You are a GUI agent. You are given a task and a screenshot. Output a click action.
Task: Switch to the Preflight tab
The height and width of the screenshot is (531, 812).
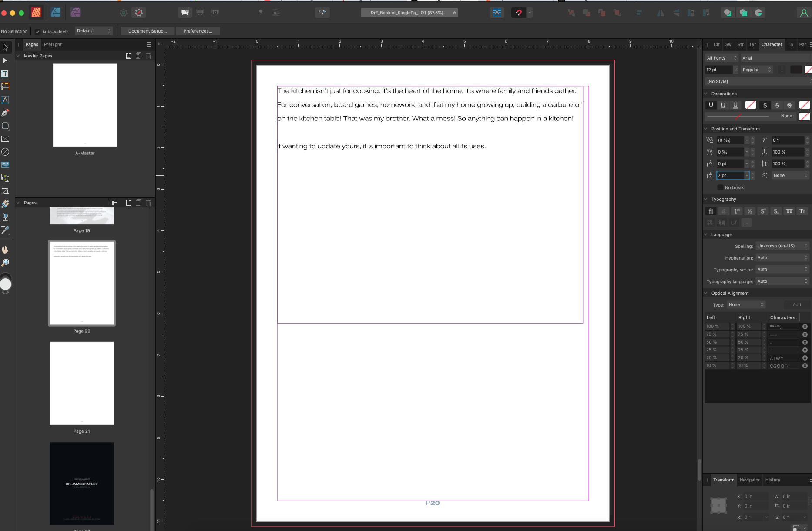coord(53,44)
